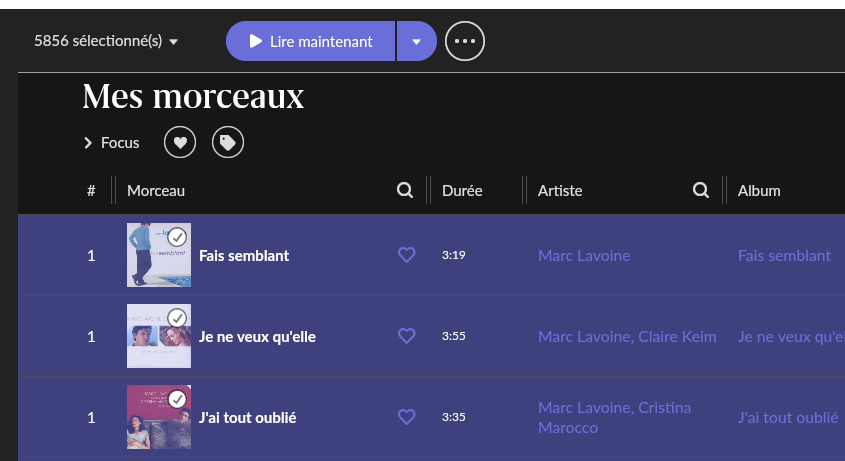Search within the Morceau column

405,190
